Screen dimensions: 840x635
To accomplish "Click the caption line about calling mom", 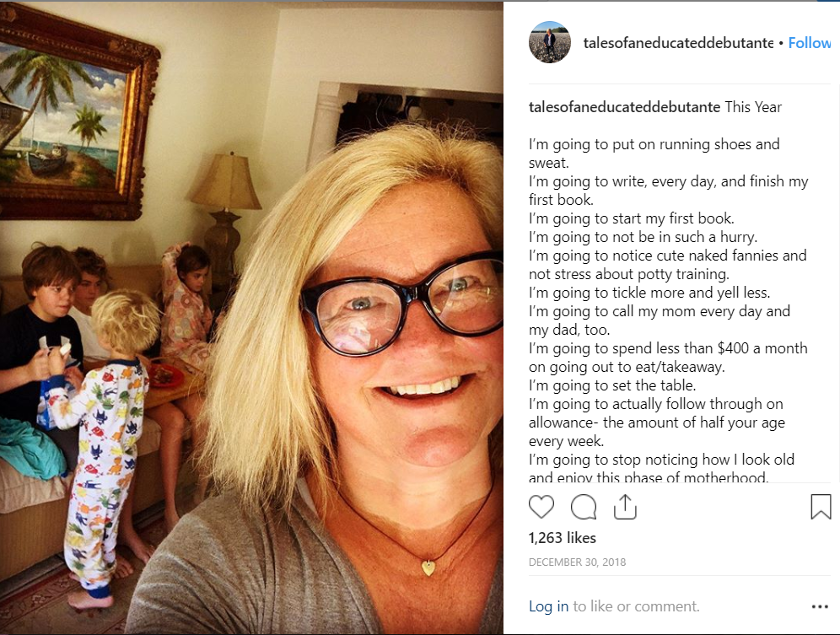I will click(x=660, y=320).
